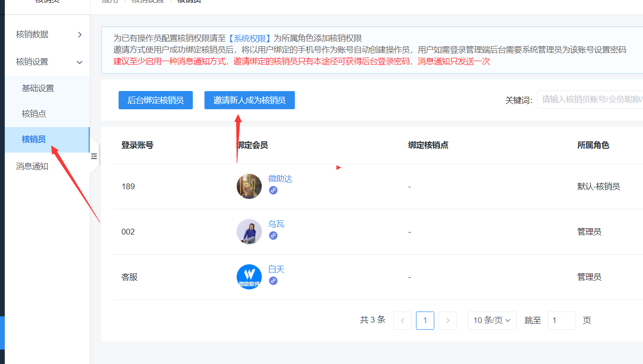Click 邀请新人成为核销员 button
This screenshot has height=364, width=643.
click(250, 100)
